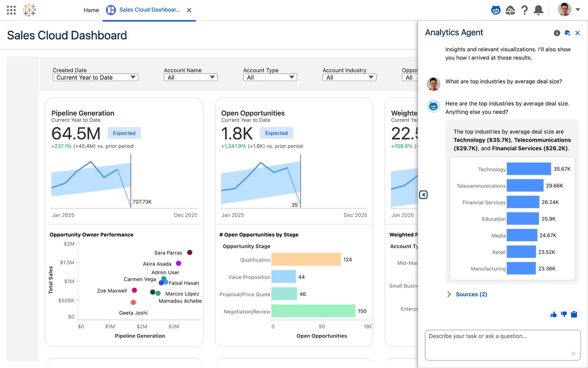Go to the Home tab

91,10
